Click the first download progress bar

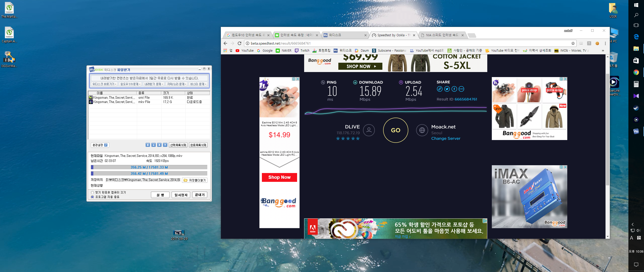(x=149, y=167)
